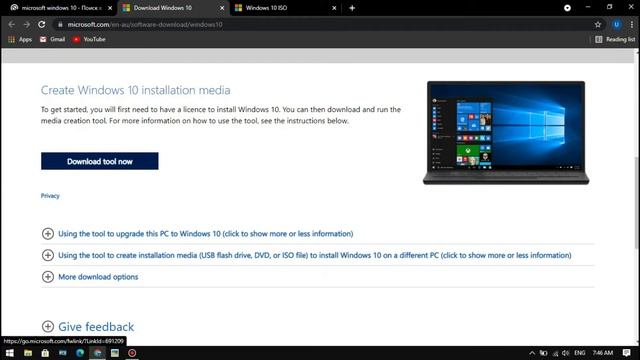Viewport: 640px width, 360px height.
Task: Open the Gmail bookmark
Action: [52, 39]
